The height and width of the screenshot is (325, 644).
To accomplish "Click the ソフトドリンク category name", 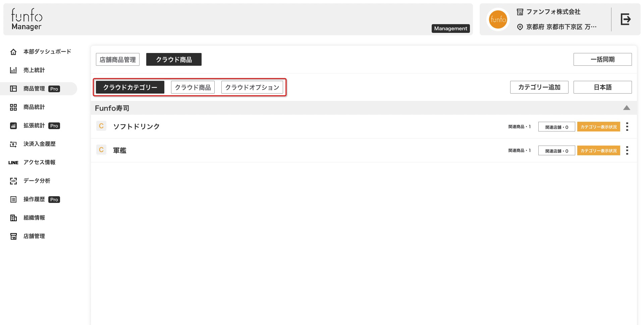I will (x=136, y=126).
